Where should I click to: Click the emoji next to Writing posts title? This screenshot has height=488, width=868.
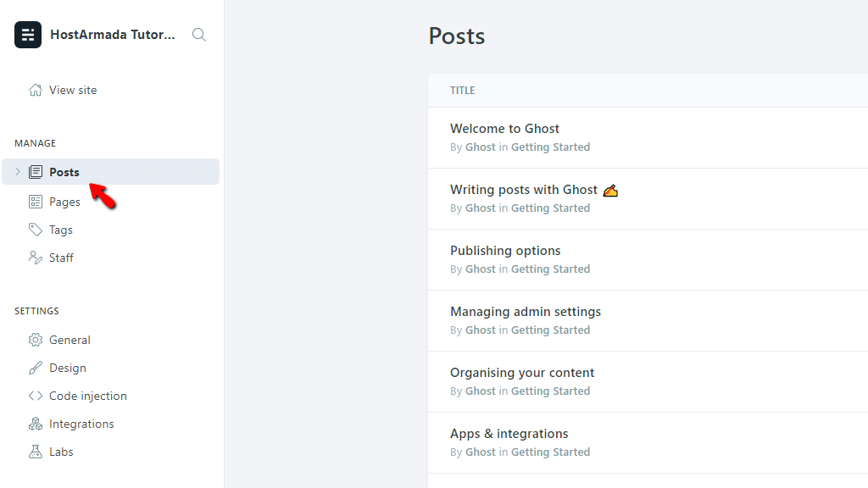(x=611, y=190)
